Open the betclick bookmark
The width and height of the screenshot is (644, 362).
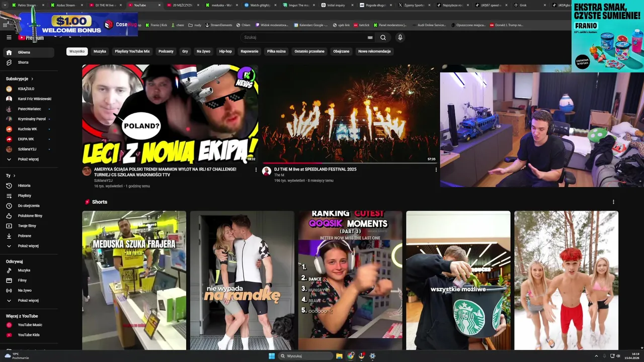[361, 25]
